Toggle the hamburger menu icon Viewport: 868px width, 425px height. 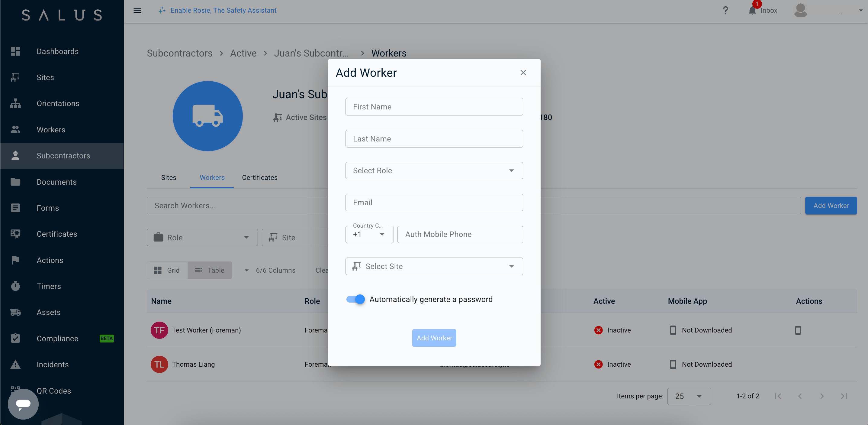pyautogui.click(x=137, y=10)
